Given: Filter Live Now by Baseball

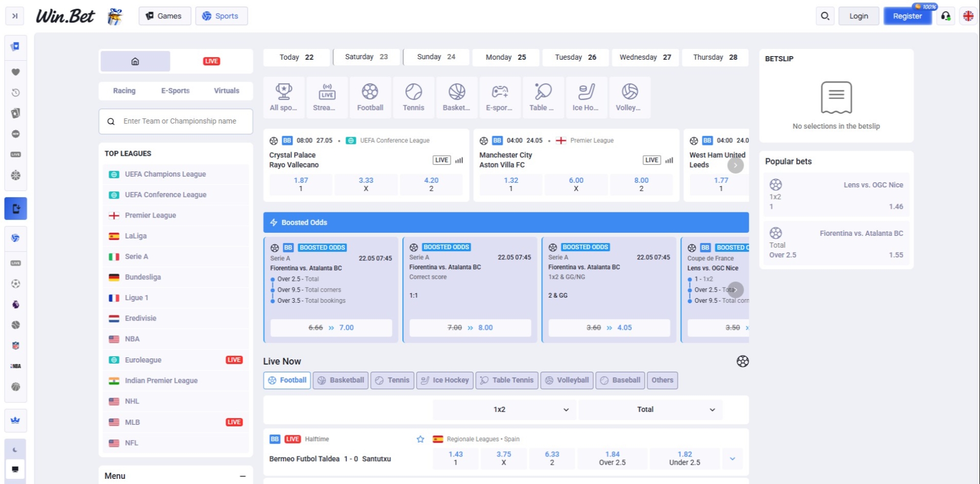Looking at the screenshot, I should [620, 380].
